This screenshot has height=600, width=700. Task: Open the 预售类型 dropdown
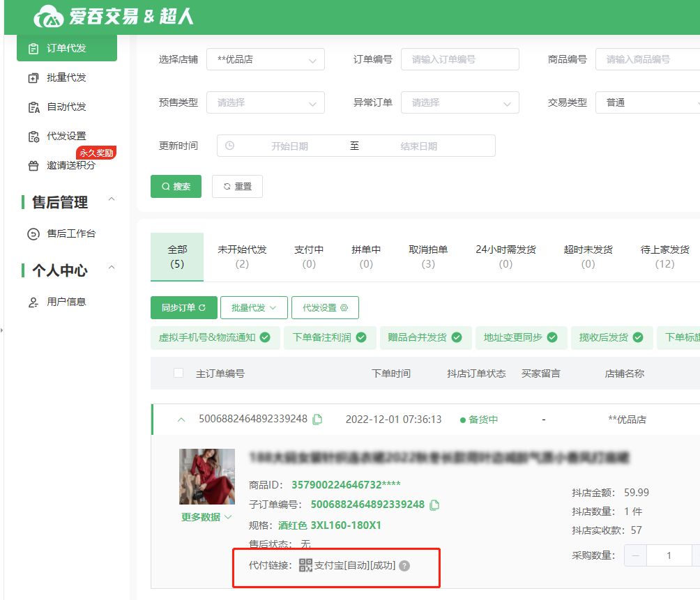tap(266, 102)
